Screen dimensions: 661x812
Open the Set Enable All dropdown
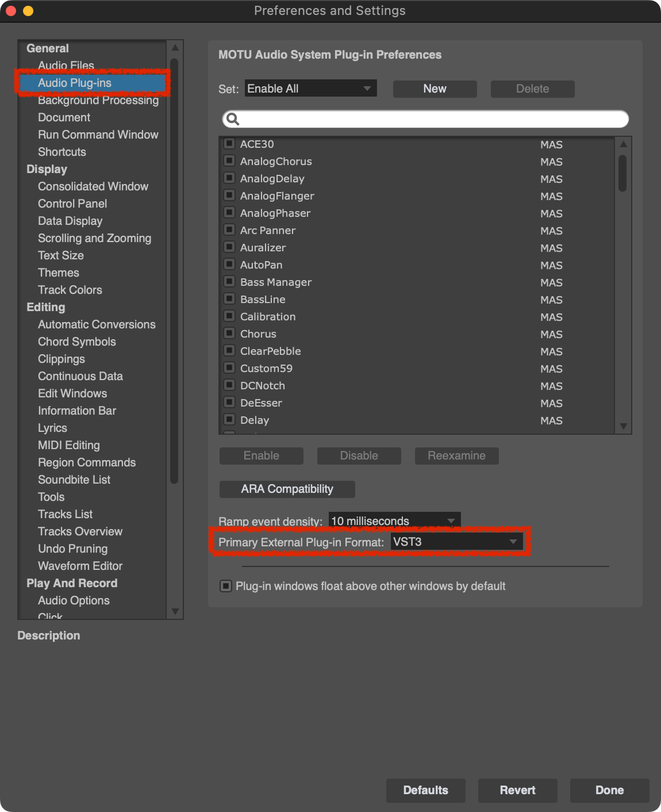(x=310, y=89)
